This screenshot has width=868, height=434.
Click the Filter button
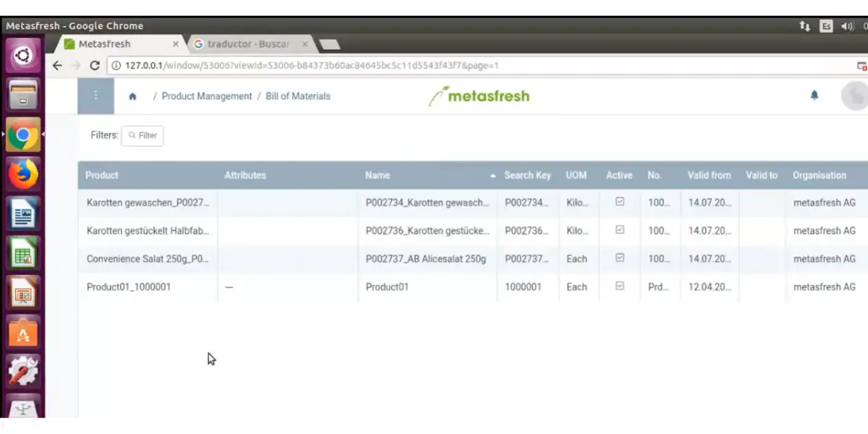point(142,135)
